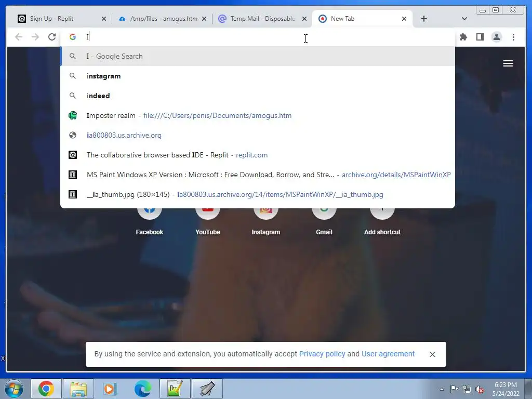Click the Action Center flag icon

(x=454, y=389)
